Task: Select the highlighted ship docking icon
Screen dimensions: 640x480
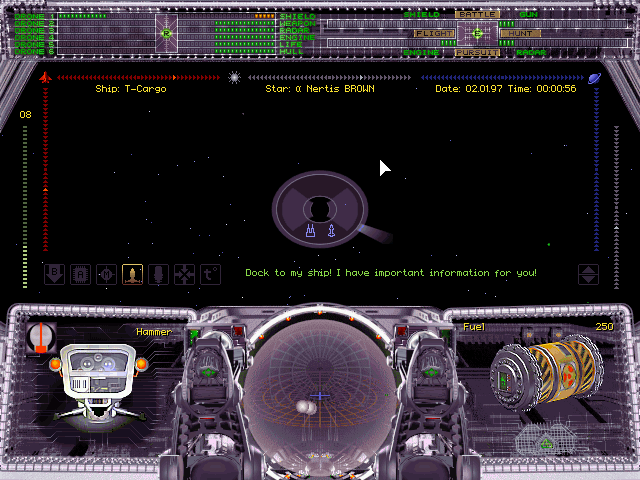Action: (132, 274)
